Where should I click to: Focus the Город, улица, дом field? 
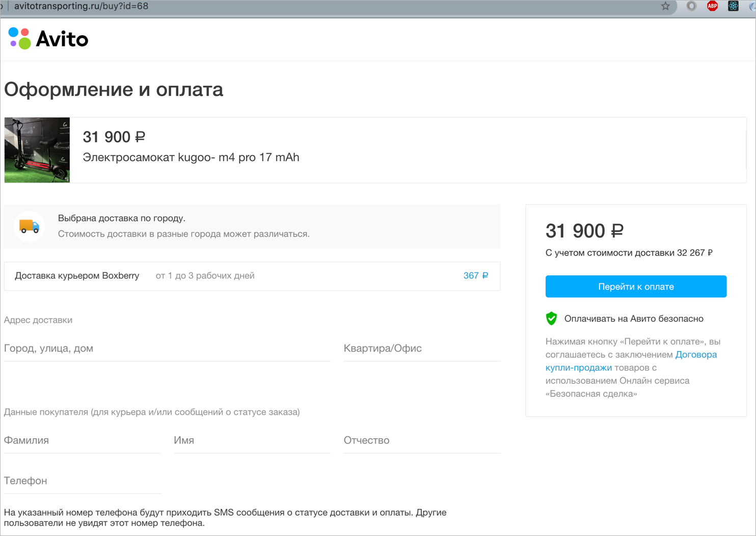click(x=167, y=349)
